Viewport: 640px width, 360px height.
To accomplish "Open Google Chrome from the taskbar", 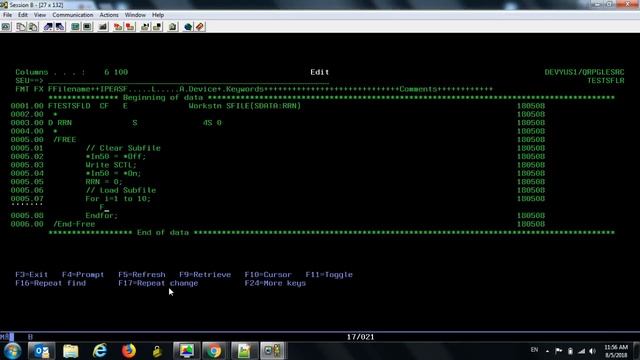I will point(213,351).
